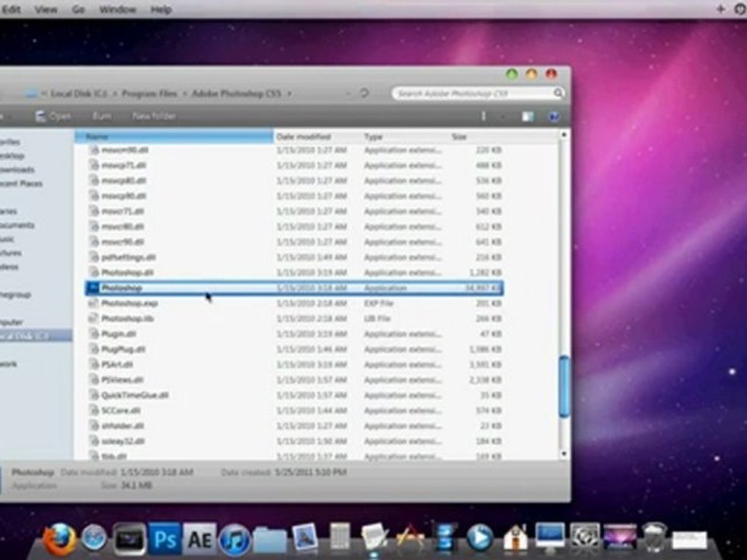
Task: Click the magnifier icon in the search box
Action: 558,93
